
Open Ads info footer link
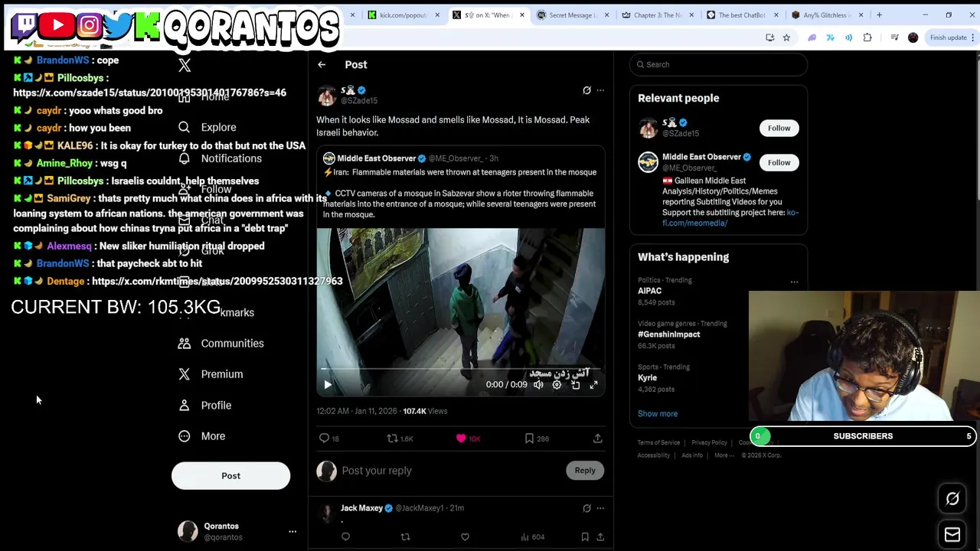pos(692,455)
